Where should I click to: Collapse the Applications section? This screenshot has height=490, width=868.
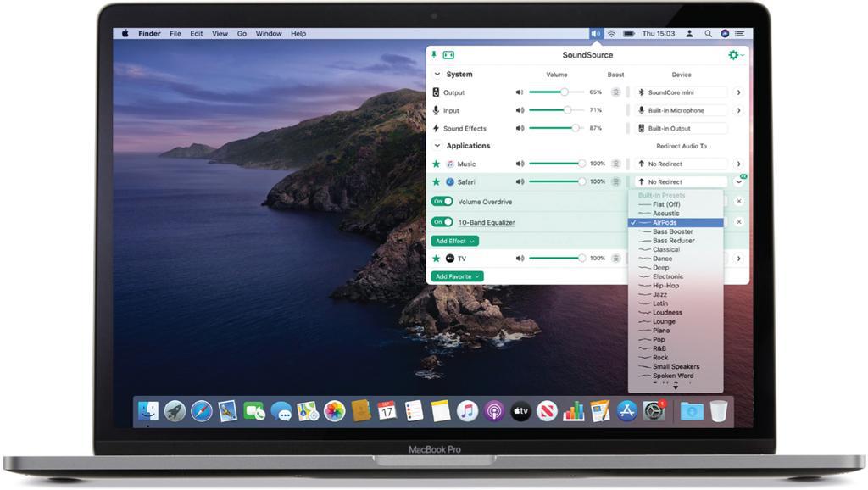click(437, 146)
